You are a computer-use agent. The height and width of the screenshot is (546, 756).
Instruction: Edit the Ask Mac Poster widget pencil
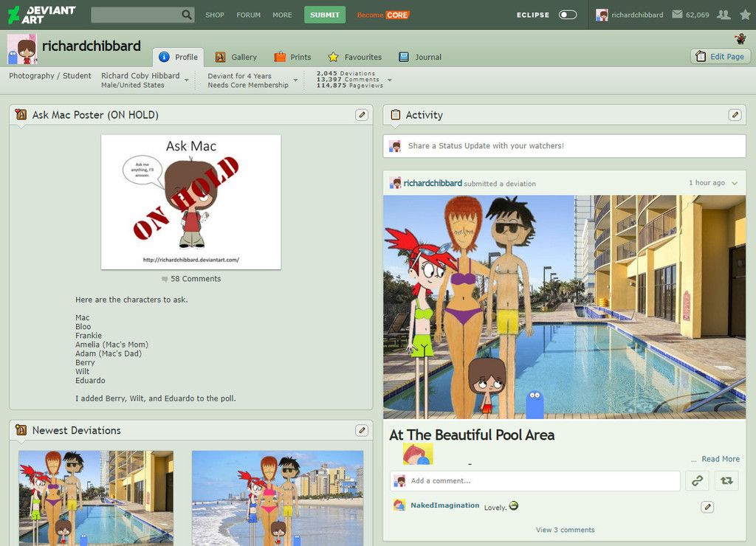(x=362, y=114)
